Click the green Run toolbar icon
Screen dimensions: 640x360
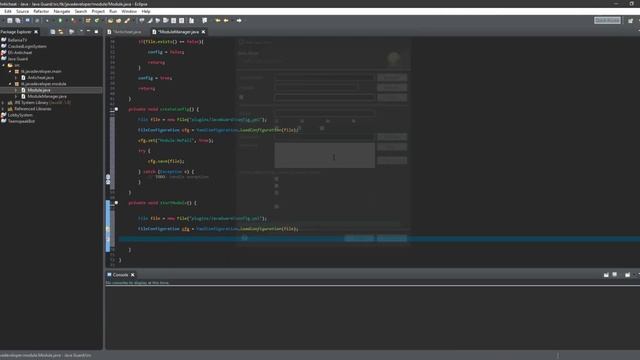coord(60,20)
